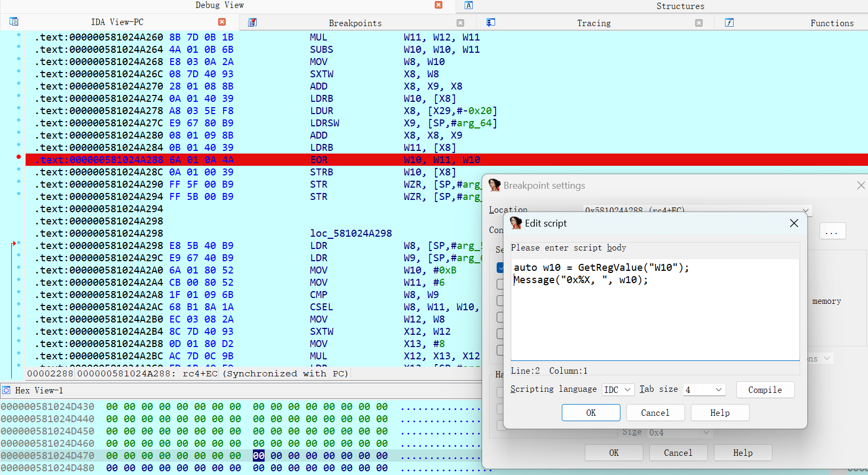Close the Debug View panel with its red X
The width and height of the screenshot is (868, 475).
439,5
